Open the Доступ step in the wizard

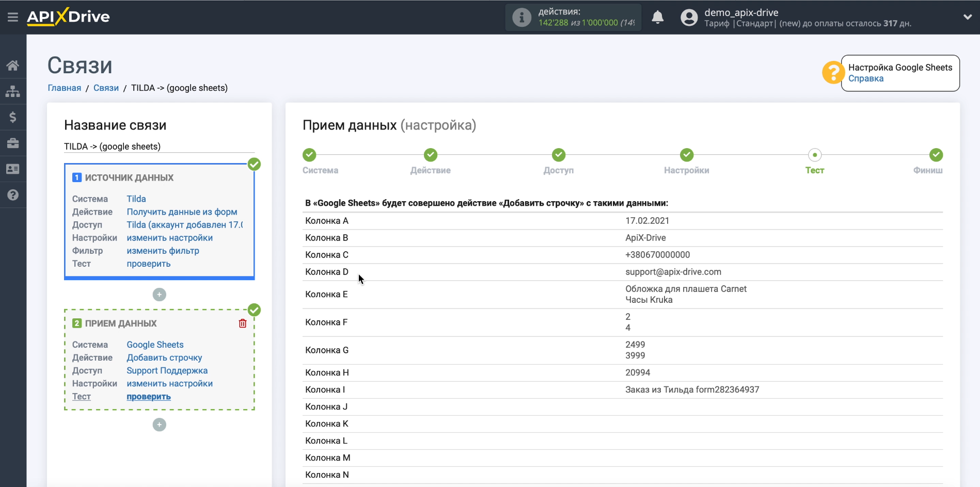[558, 155]
